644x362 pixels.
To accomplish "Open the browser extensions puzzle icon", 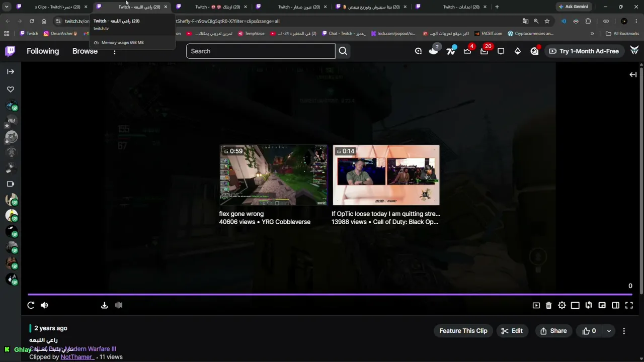I will coord(588,21).
